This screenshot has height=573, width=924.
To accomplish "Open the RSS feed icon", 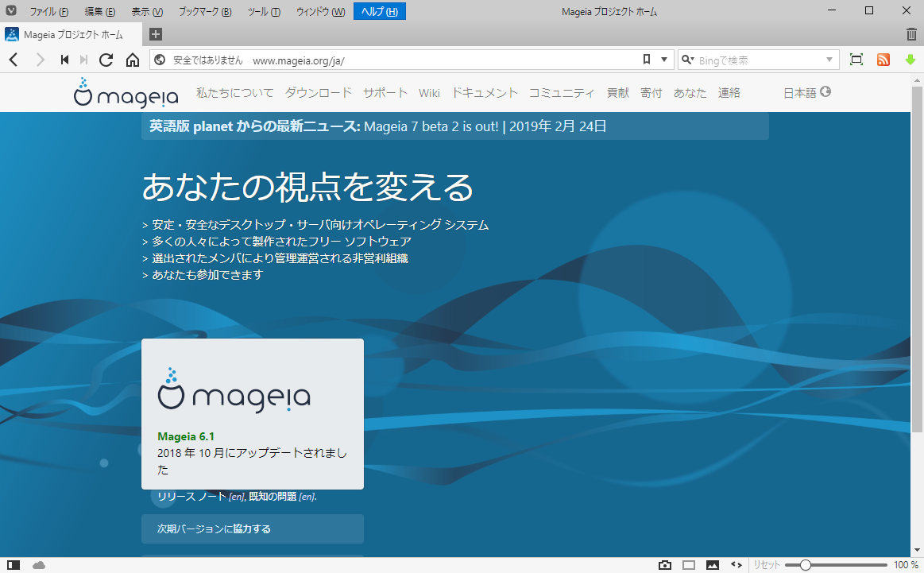I will coord(883,60).
